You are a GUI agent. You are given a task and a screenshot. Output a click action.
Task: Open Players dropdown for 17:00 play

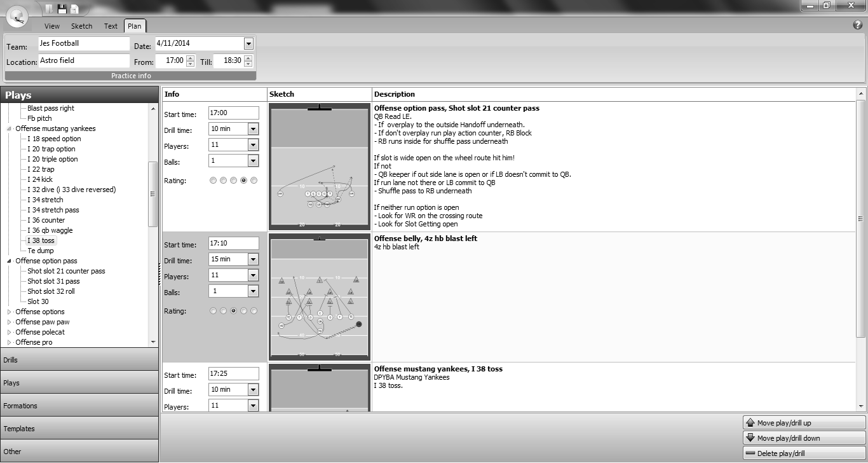point(253,145)
